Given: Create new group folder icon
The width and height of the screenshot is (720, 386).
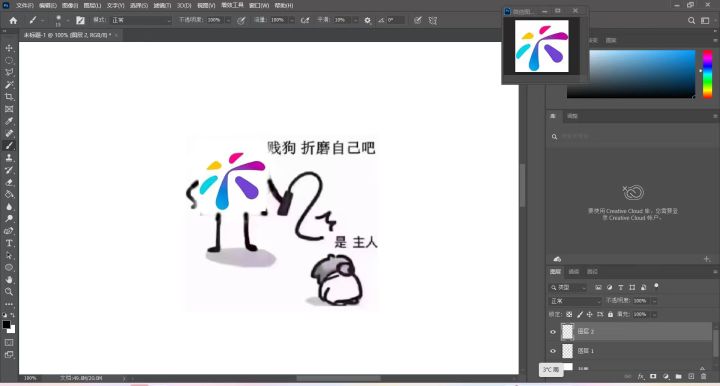Looking at the screenshot, I should coord(678,376).
